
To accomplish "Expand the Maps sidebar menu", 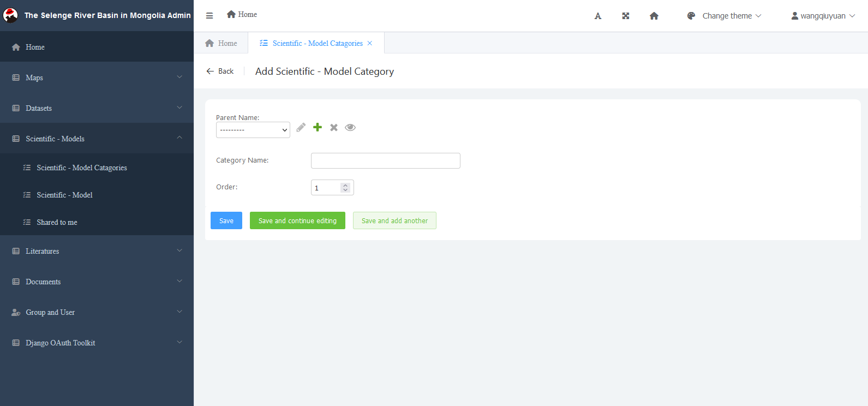I will [97, 77].
